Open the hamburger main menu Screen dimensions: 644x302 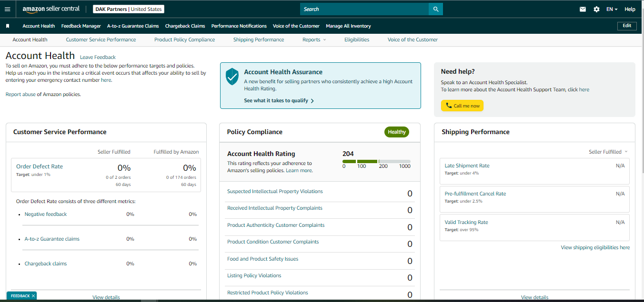(7, 9)
